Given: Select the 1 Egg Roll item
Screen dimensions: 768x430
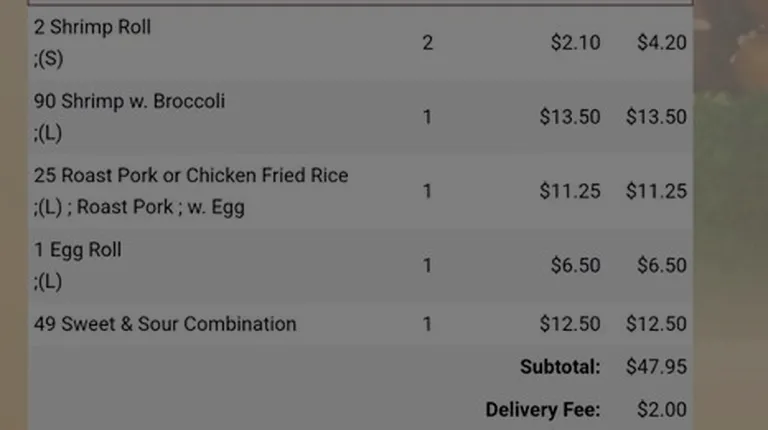Looking at the screenshot, I should [77, 250].
